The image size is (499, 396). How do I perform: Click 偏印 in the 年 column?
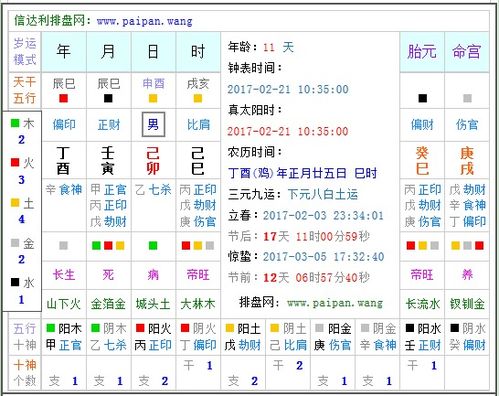point(64,125)
